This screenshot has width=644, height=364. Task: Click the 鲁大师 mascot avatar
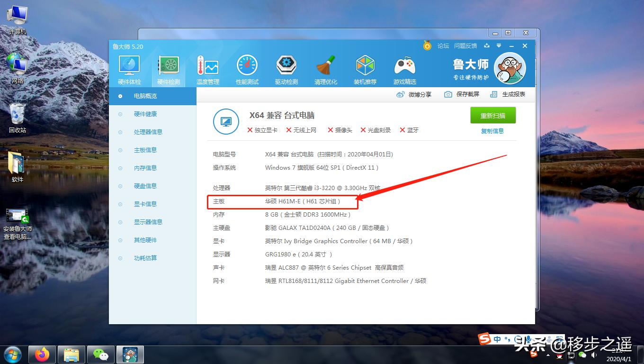coord(510,68)
